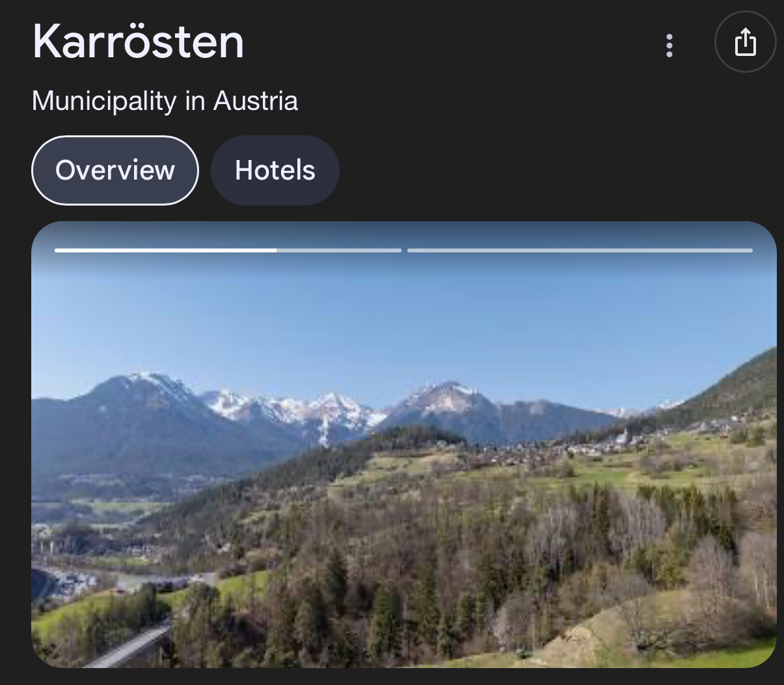Image resolution: width=784 pixels, height=685 pixels.
Task: Open the three-dot more options menu
Action: [x=669, y=45]
